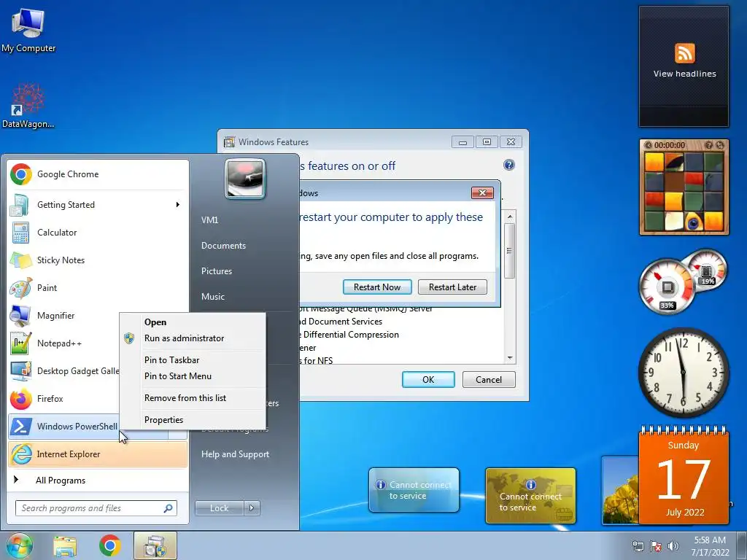Open the VM1 user folder
This screenshot has width=747, height=560.
click(209, 220)
